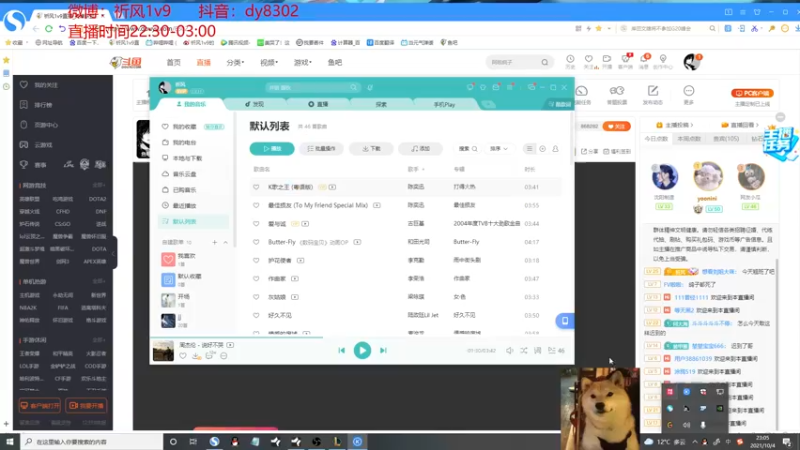Click the now playing album cover

click(x=163, y=351)
